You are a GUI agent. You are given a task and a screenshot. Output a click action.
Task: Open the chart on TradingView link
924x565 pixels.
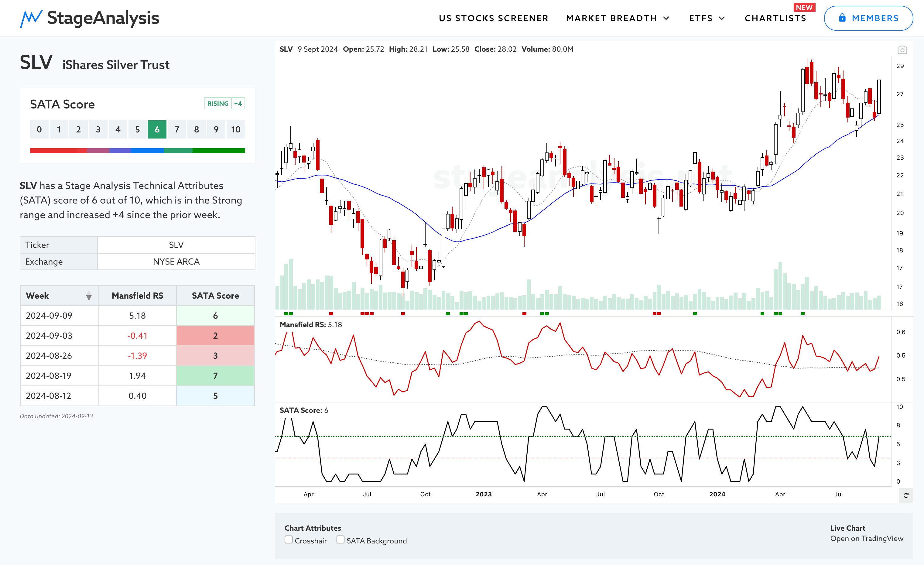click(x=867, y=538)
